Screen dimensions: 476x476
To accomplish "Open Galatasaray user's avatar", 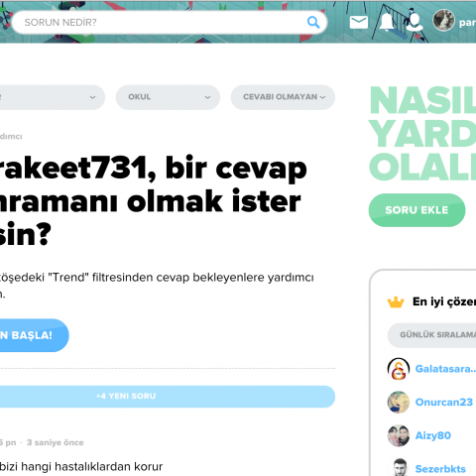I will [x=399, y=369].
